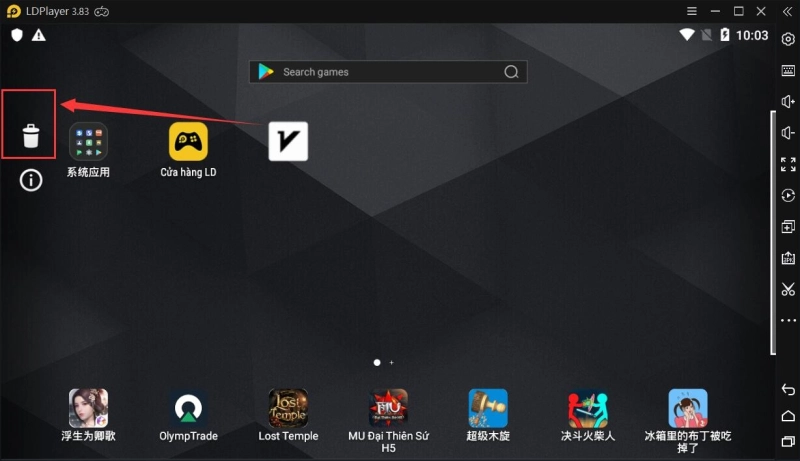
Task: Open the 系统应用 system apps folder
Action: pyautogui.click(x=88, y=142)
